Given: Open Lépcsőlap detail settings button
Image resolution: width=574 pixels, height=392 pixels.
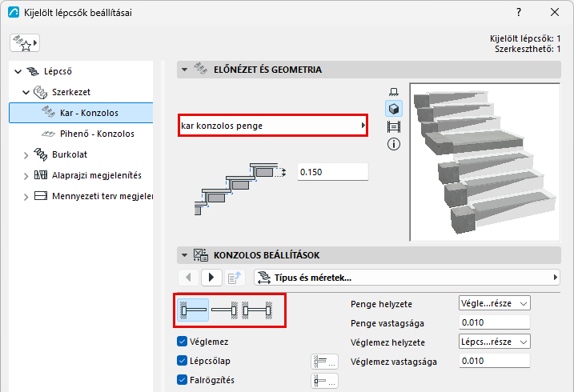Looking at the screenshot, I should [324, 362].
